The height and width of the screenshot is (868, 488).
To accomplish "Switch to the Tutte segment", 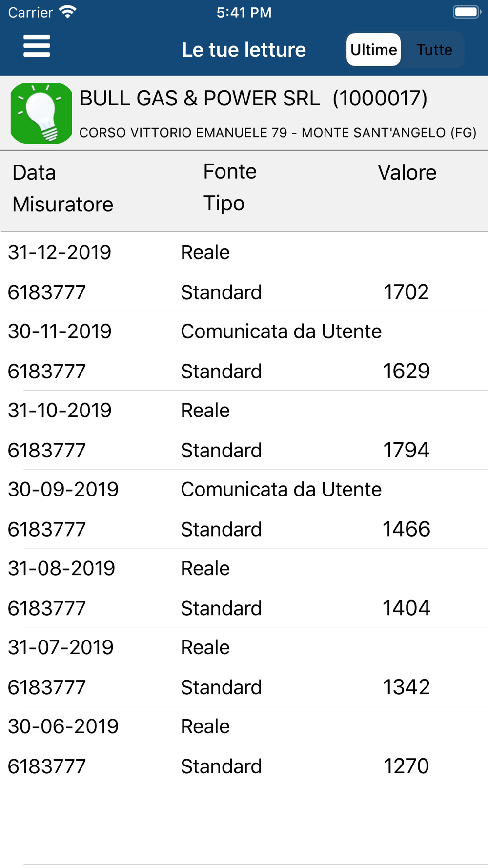I will (434, 50).
